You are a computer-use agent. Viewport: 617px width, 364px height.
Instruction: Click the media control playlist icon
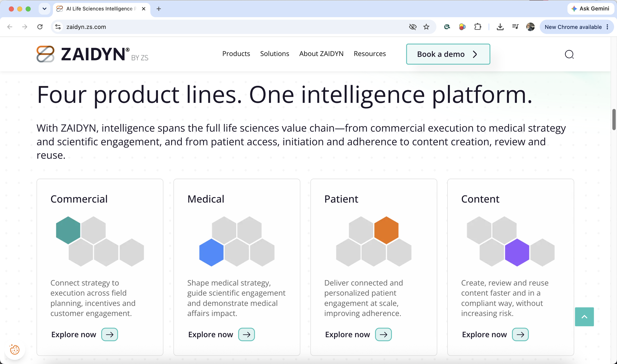(x=515, y=27)
